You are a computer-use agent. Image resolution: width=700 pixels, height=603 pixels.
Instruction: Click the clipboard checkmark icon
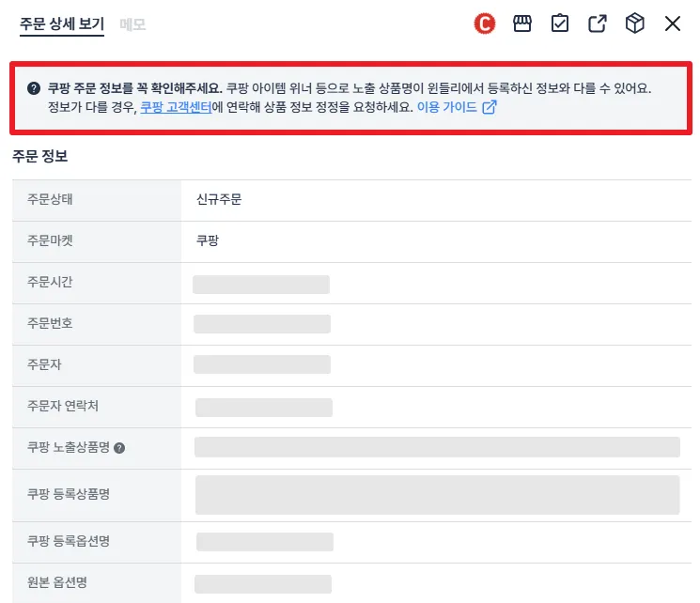[559, 23]
